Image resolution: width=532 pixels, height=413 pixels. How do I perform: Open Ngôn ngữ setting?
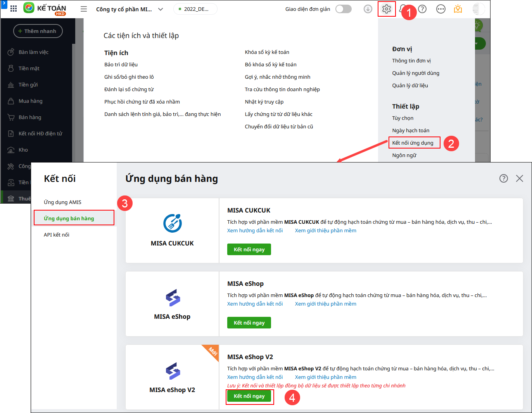404,155
